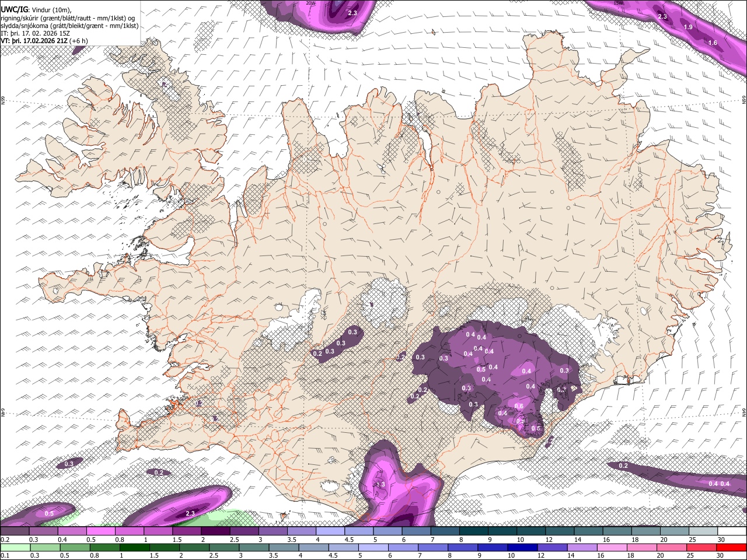
Task: Pick the purple snow-scale swatch labeled 0.5
Action: tap(100, 531)
